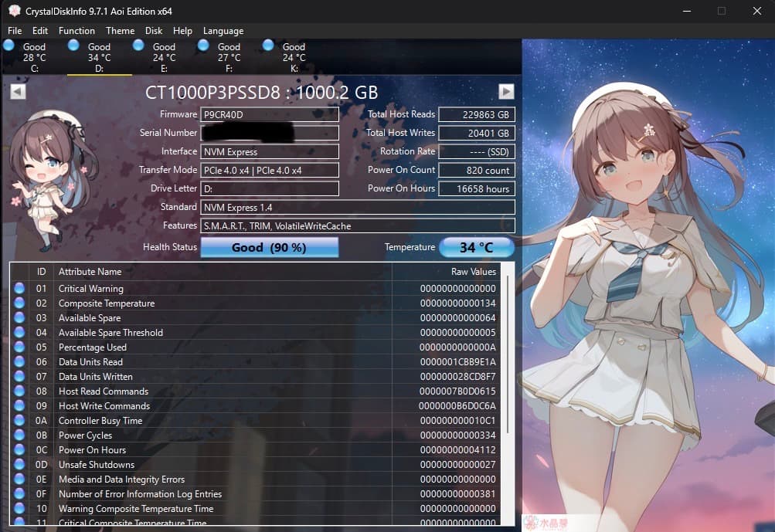Open the File menu
775x532 pixels.
click(15, 31)
